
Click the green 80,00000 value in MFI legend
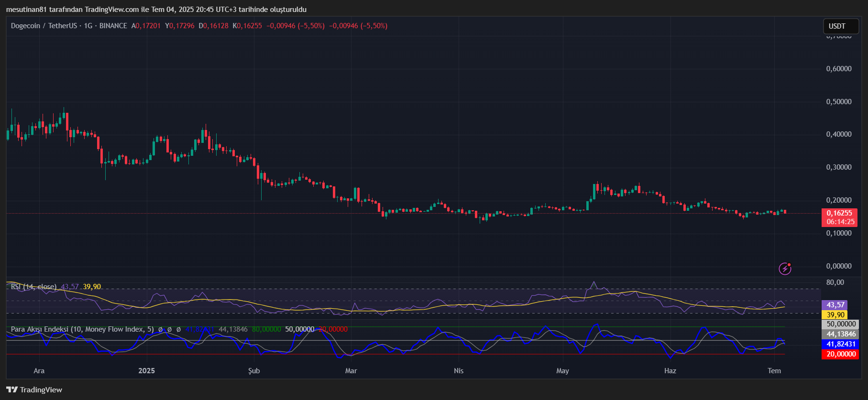(266, 329)
